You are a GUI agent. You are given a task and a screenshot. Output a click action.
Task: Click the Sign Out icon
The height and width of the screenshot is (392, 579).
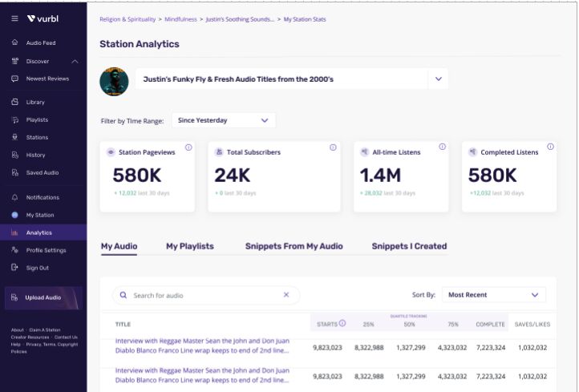pos(14,267)
